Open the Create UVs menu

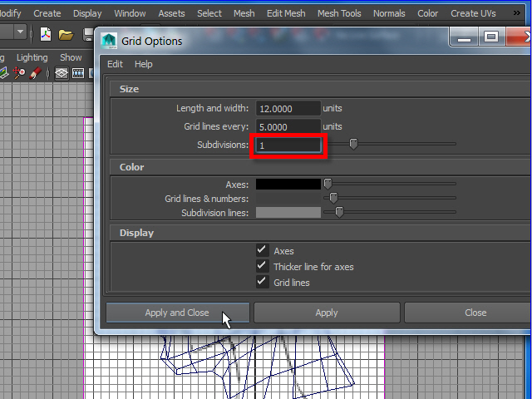(x=473, y=13)
